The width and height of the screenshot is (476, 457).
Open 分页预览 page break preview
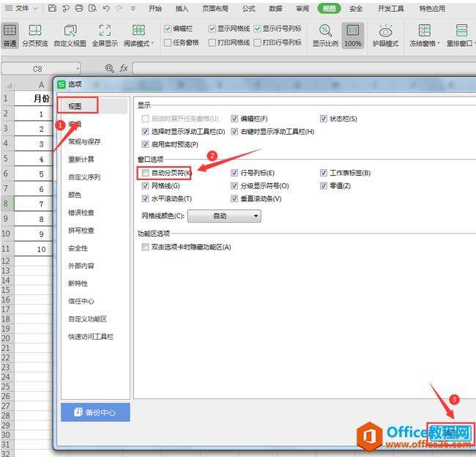point(35,36)
